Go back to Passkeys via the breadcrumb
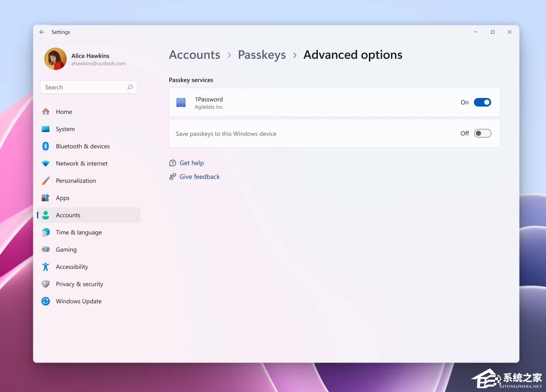This screenshot has width=546, height=392. click(261, 55)
